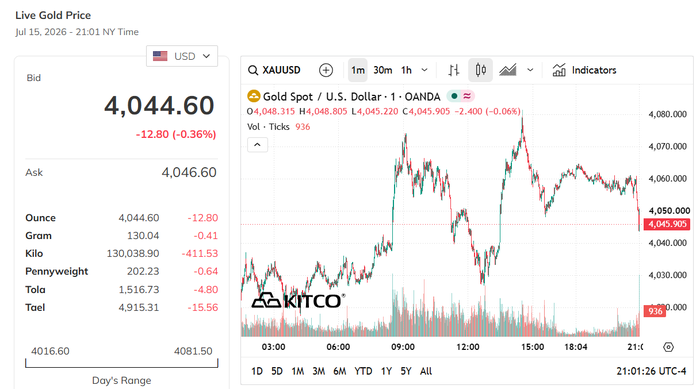Open the Indicators panel
The image size is (700, 389).
(x=584, y=70)
